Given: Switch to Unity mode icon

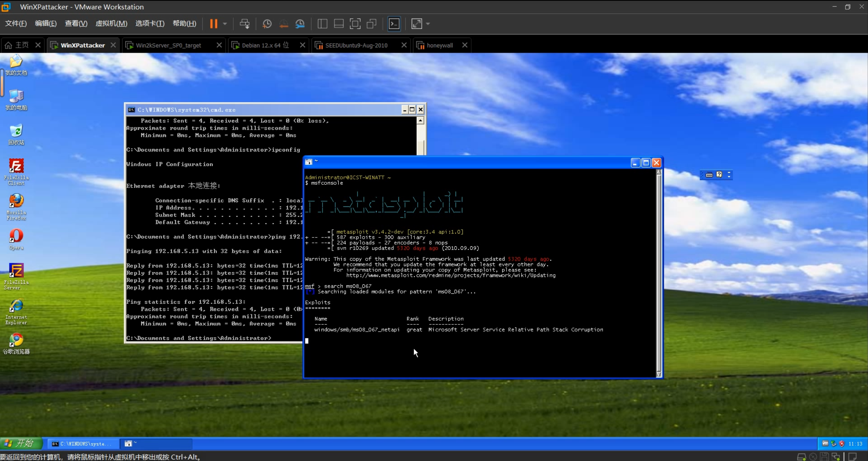Looking at the screenshot, I should pyautogui.click(x=372, y=24).
